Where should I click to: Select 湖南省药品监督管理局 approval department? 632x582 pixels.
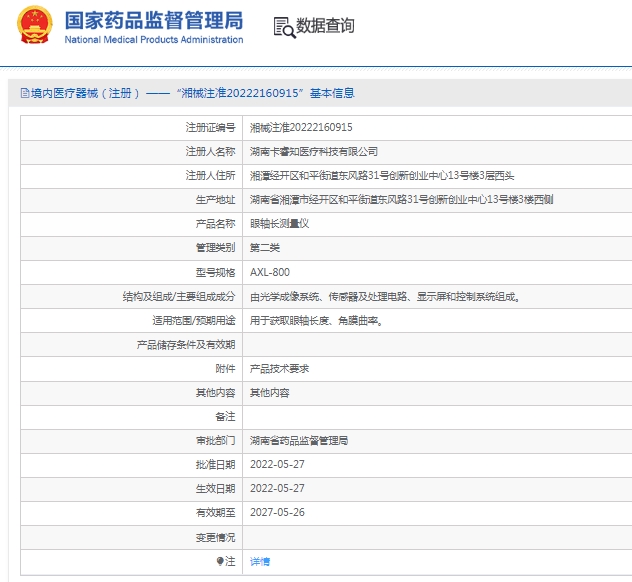(299, 441)
